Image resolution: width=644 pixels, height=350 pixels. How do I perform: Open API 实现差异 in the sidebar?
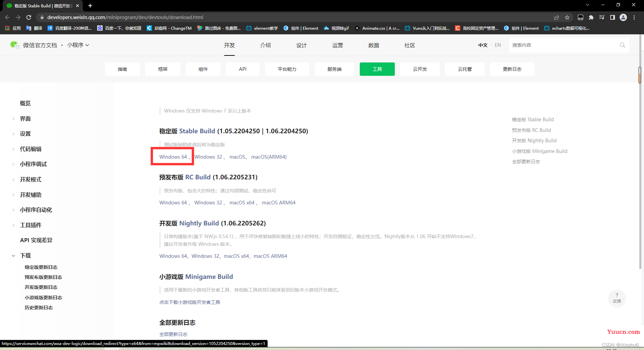[x=36, y=240]
